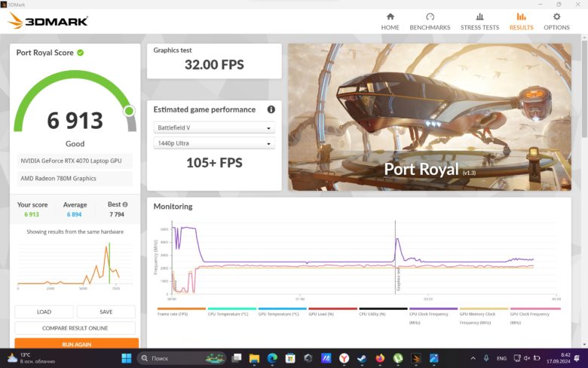Click the SAVE button

[x=106, y=311]
